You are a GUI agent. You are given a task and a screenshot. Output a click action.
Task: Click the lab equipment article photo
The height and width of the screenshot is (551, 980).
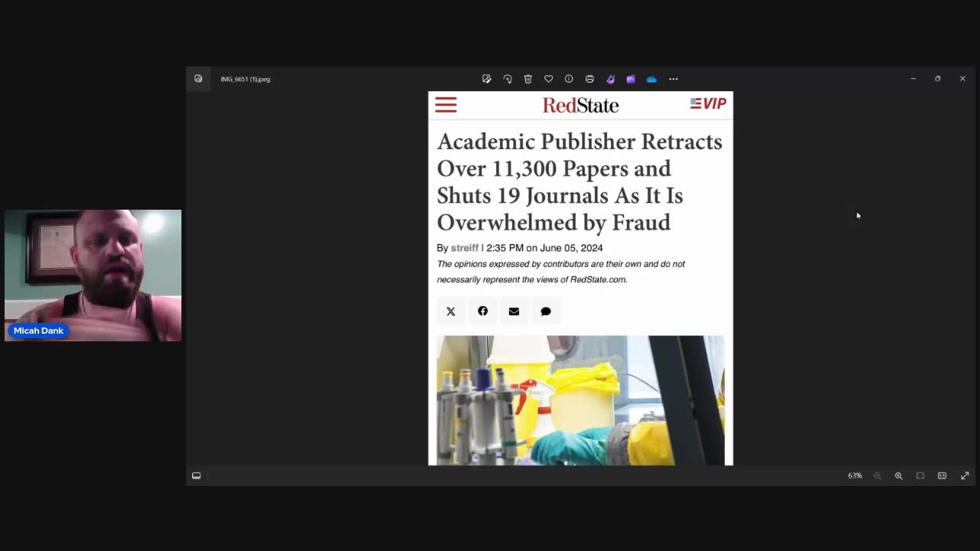(x=580, y=400)
